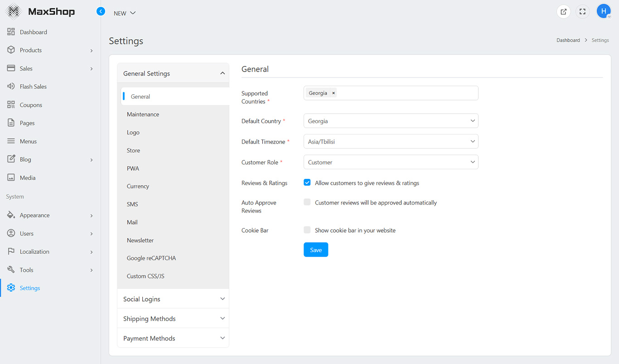Expand the Payment Methods section
The height and width of the screenshot is (364, 619).
point(173,338)
